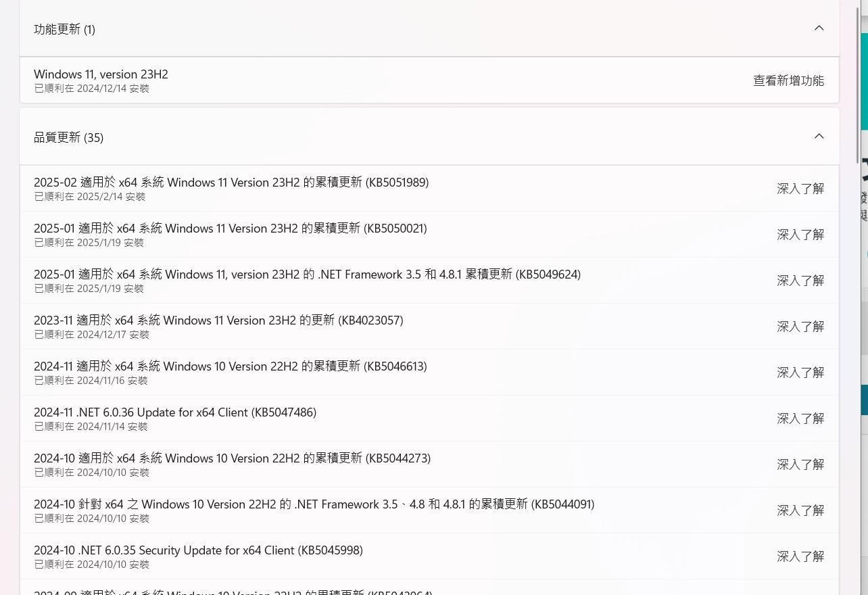Collapse the 品質更新 section chevron
868x595 pixels.
819,136
